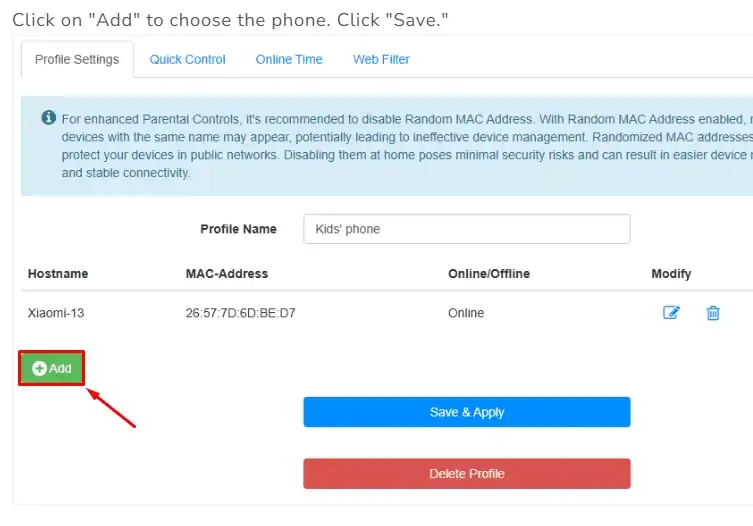Click the MAC-Address column header
This screenshot has width=753, height=526.
click(227, 274)
